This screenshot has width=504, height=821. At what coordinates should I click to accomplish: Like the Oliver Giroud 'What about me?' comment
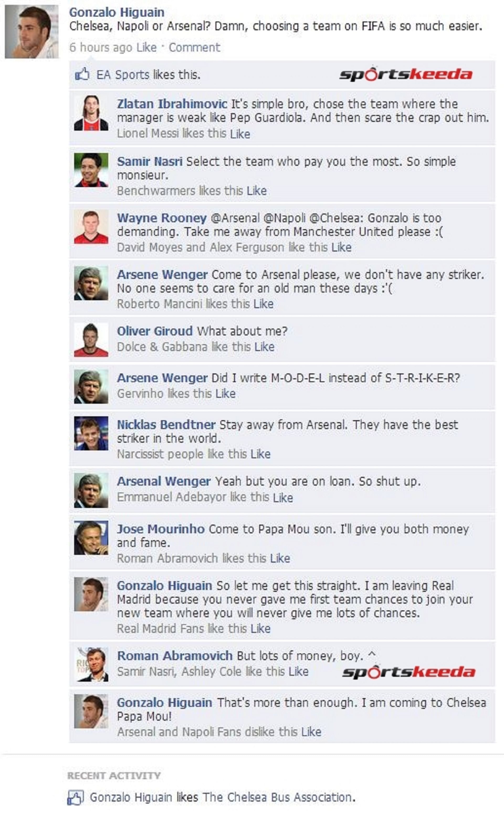[264, 347]
